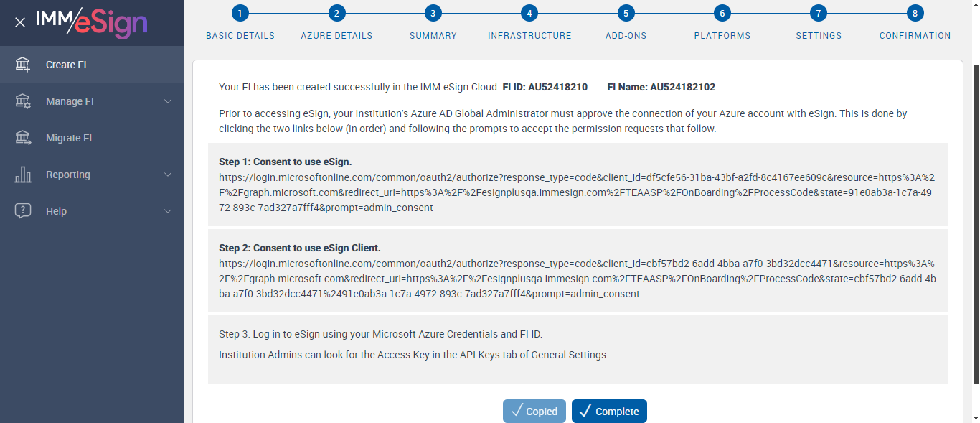980x423 pixels.
Task: Select the BASIC DETAILS step label
Action: point(240,36)
